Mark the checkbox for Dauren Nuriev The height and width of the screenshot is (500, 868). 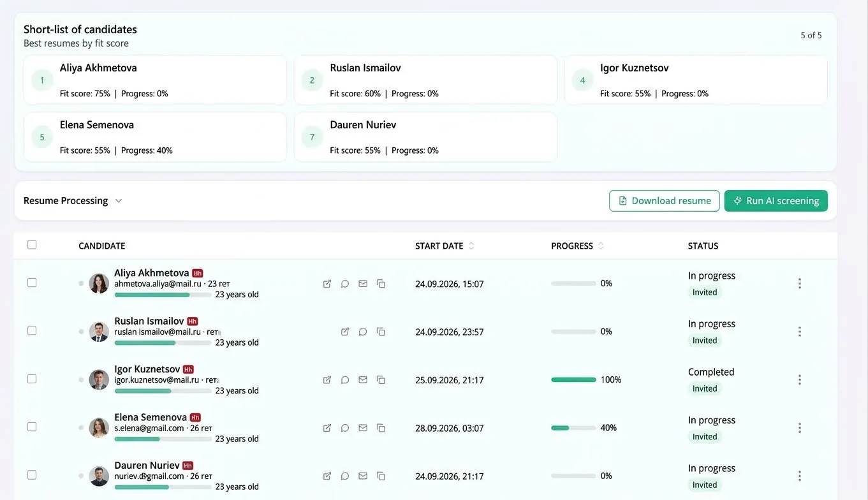point(32,474)
